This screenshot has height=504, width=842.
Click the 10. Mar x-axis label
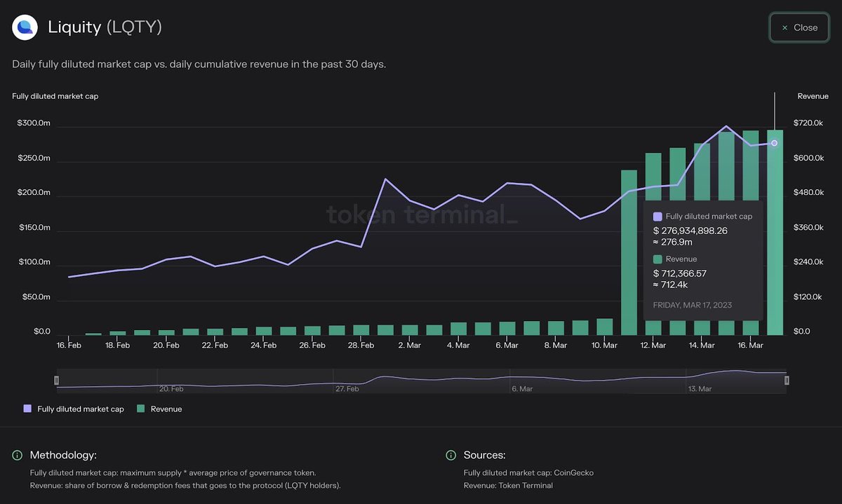pos(604,346)
